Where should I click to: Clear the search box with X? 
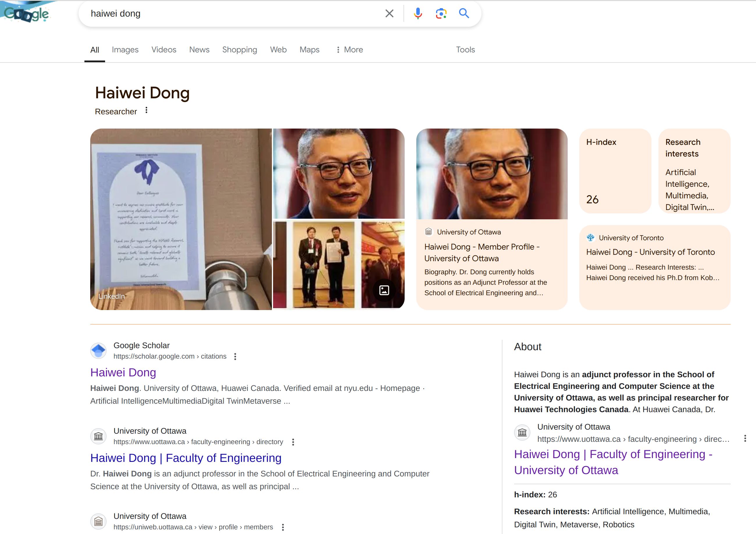tap(389, 13)
